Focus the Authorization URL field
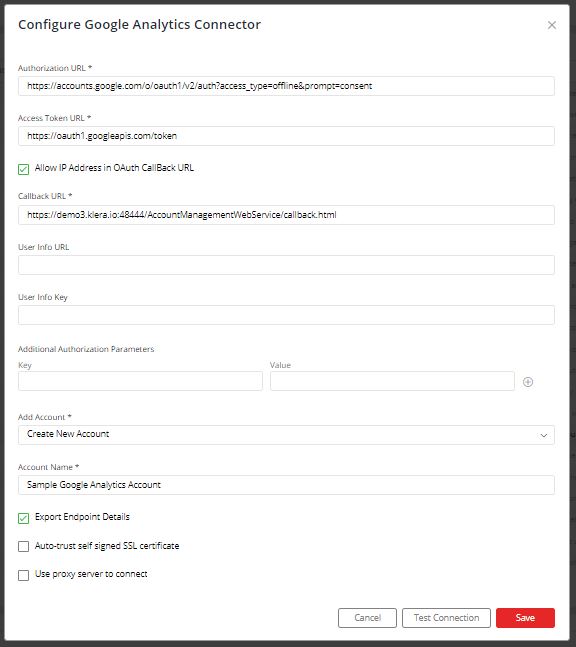Viewport: 576px width, 647px height. (286, 86)
